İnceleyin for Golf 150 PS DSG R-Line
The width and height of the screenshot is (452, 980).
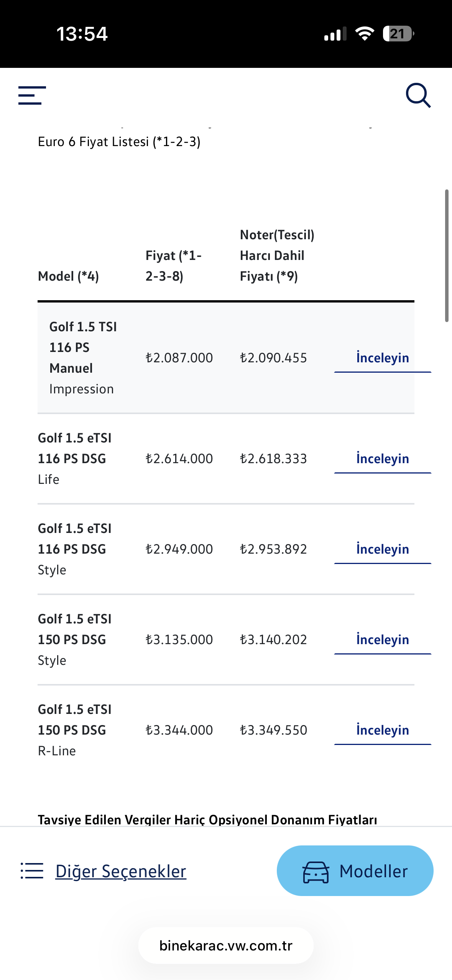(x=383, y=730)
